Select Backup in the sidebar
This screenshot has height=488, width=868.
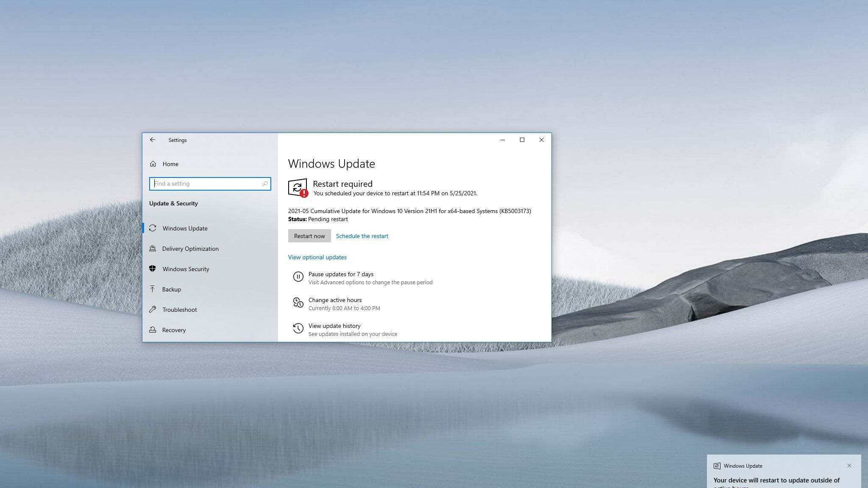172,289
